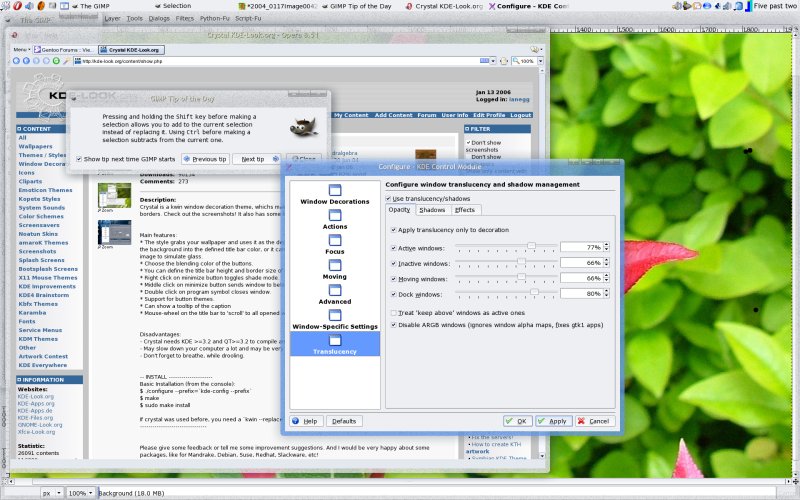This screenshot has width=800, height=500.
Task: Click the Moving windows opacity spinbox arrows
Action: point(606,278)
